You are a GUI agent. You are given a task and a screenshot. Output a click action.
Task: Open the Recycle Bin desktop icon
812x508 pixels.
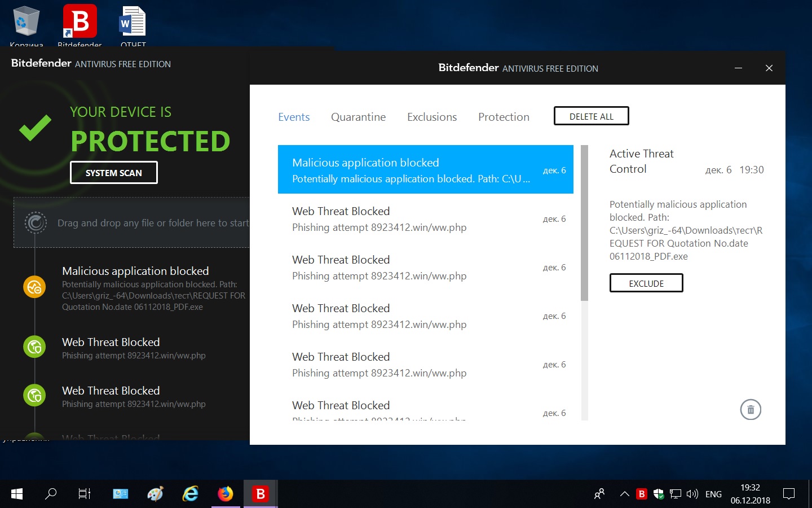tap(26, 23)
